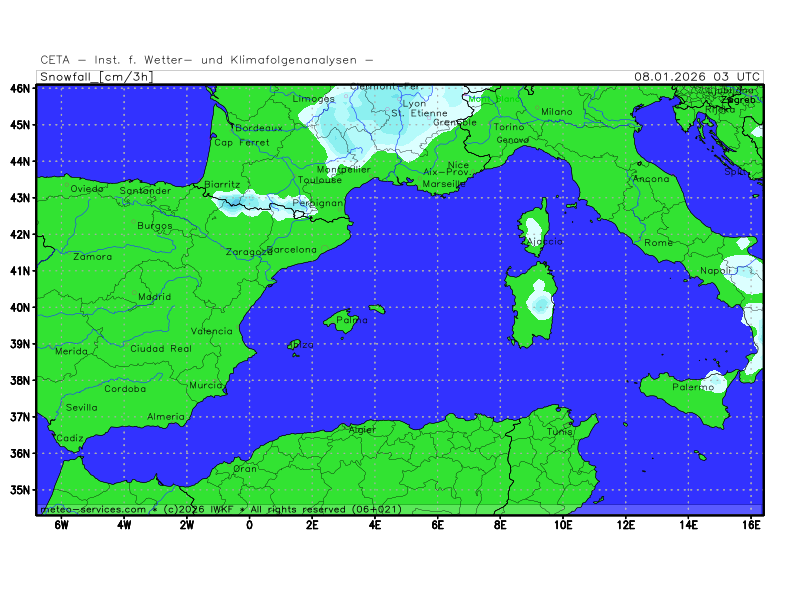Click the Marseille city label

(444, 185)
